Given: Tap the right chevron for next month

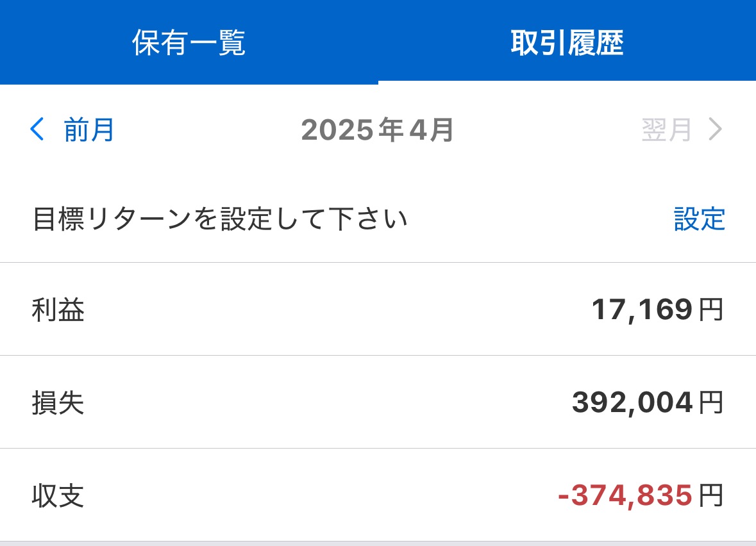Looking at the screenshot, I should [x=715, y=130].
